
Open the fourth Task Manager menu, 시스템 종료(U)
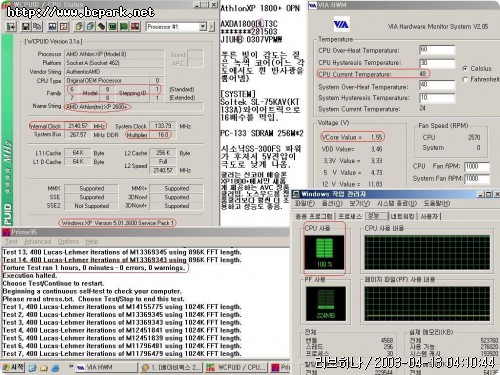397,203
